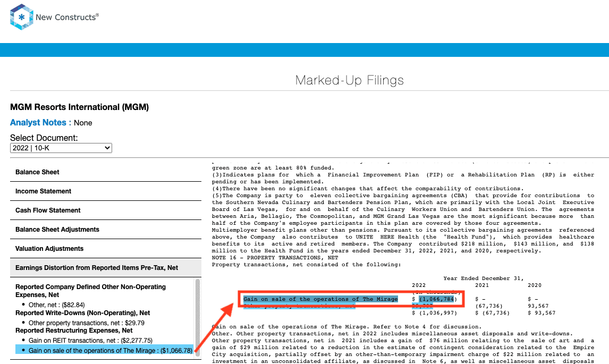Viewport: 609px width, 364px height.
Task: Click the 'NOTE 16 – PROPERTY TRANSACTIONS, NET' line
Action: click(275, 258)
